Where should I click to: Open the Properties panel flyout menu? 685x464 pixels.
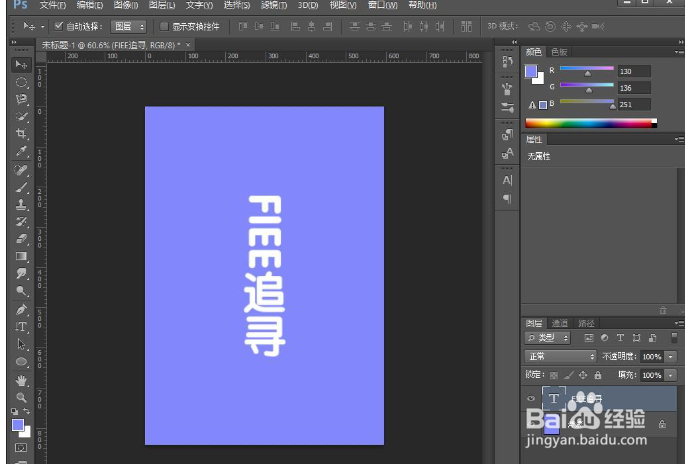678,139
